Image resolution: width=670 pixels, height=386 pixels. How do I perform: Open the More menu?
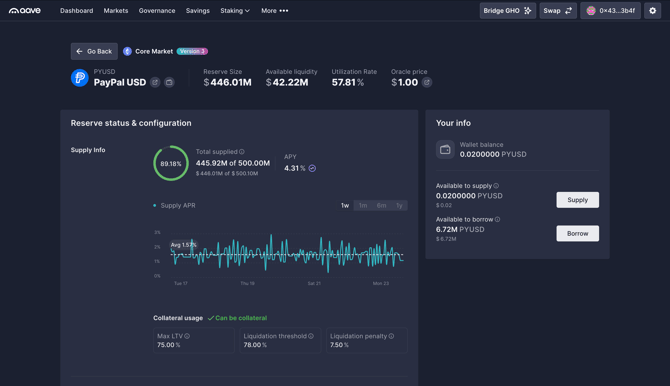pyautogui.click(x=275, y=11)
